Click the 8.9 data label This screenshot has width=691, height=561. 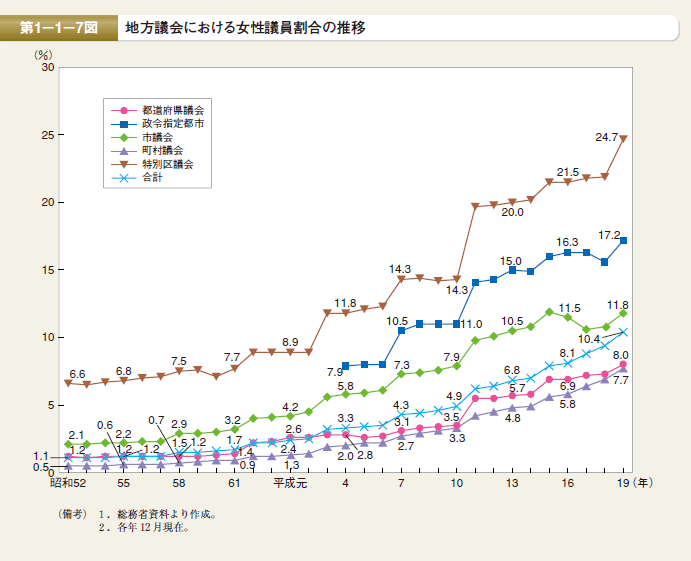(x=290, y=342)
